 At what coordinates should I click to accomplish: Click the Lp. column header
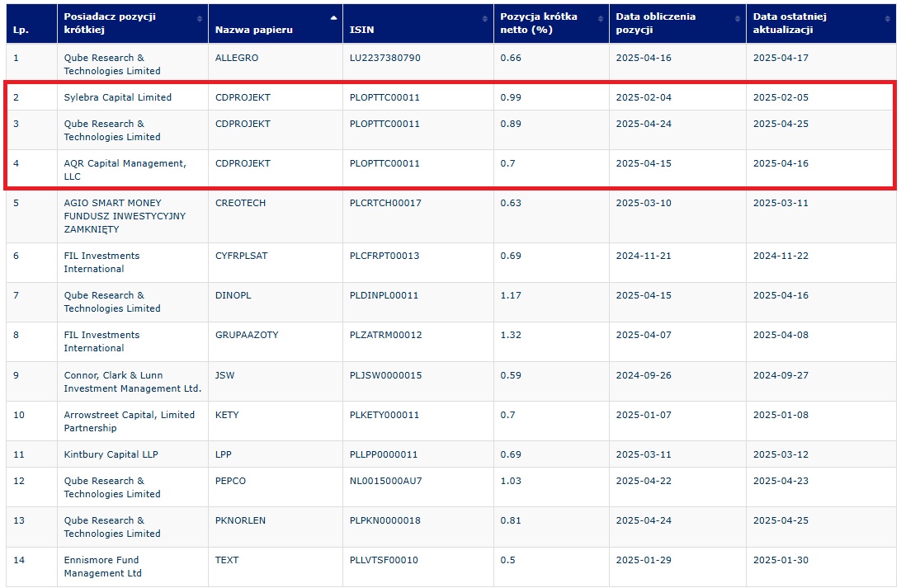[x=20, y=30]
